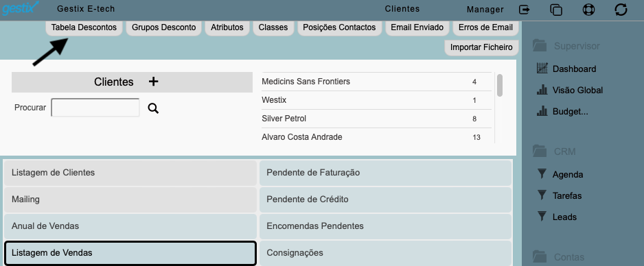Click the magnifier search icon
This screenshot has height=266, width=644.
[153, 108]
